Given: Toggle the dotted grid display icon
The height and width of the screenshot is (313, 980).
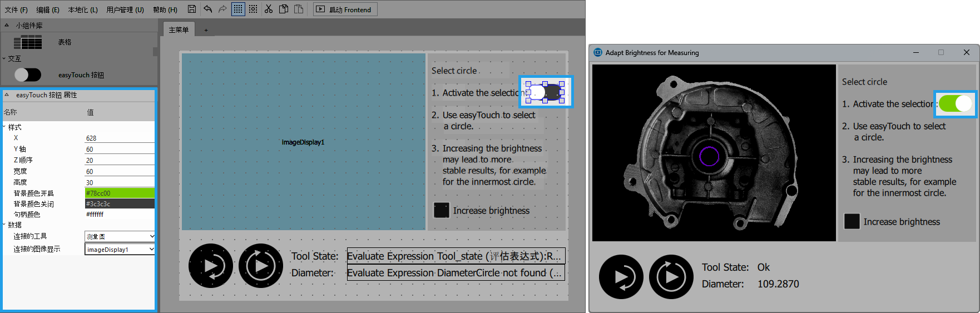Looking at the screenshot, I should [238, 9].
